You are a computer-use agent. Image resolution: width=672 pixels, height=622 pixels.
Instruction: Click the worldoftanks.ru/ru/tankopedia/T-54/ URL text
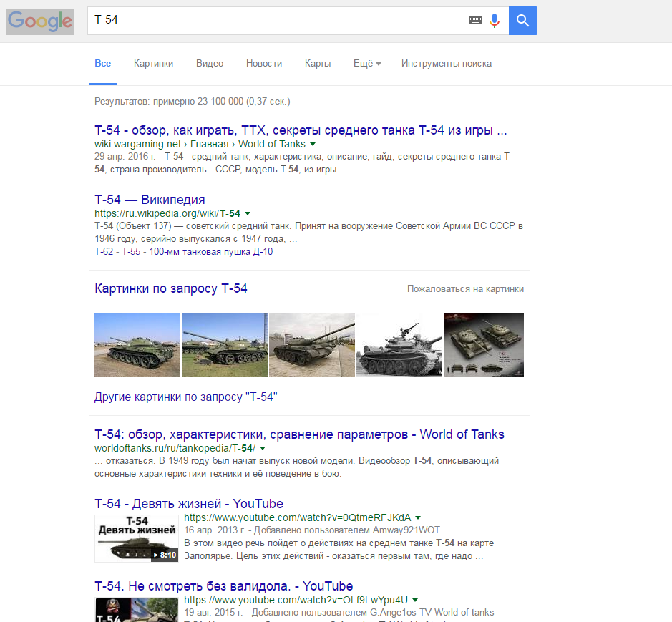click(x=175, y=448)
